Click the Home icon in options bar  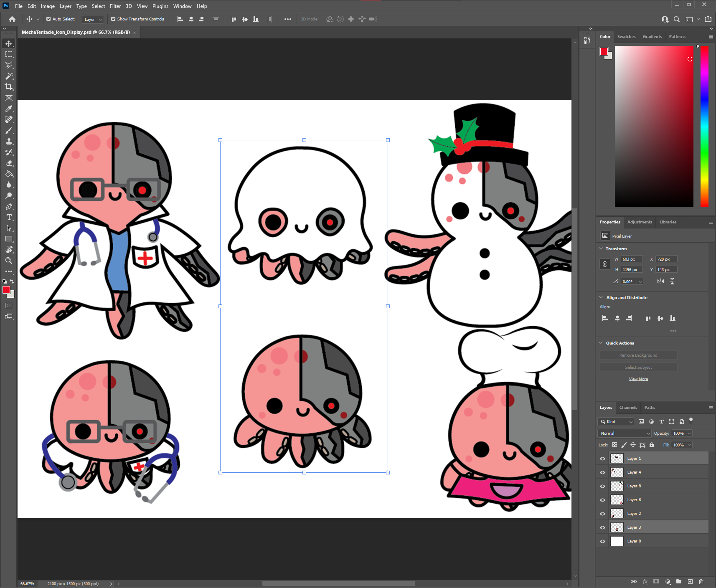click(12, 19)
